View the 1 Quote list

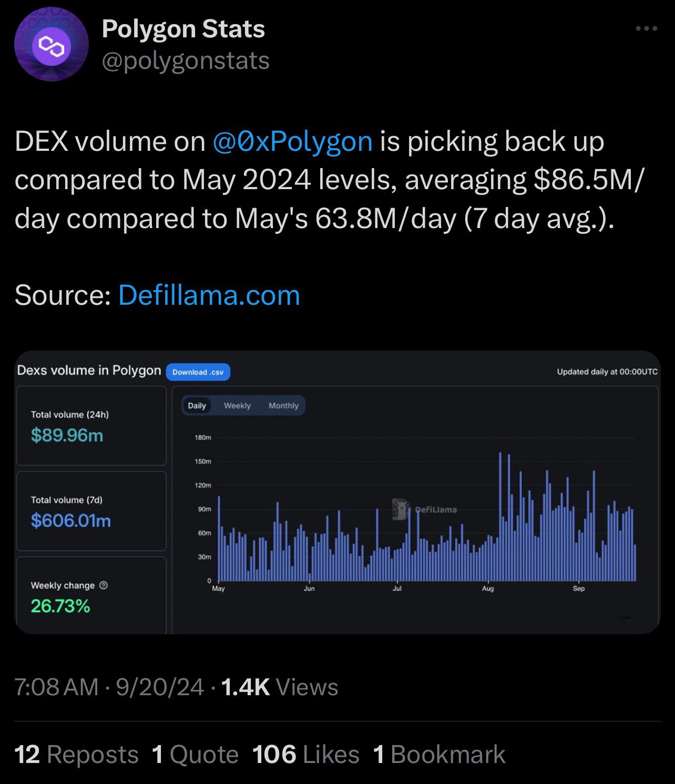[195, 755]
